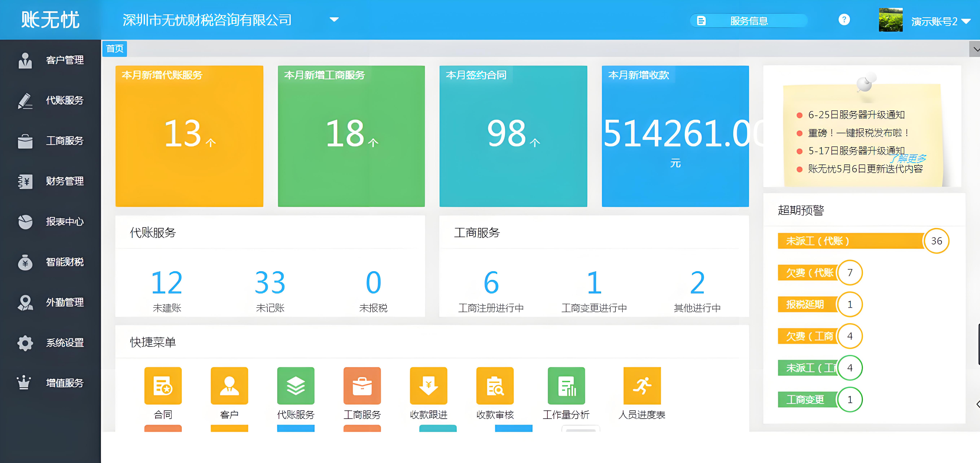Click the 未报税 count 0
The height and width of the screenshot is (463, 980).
coord(373,283)
